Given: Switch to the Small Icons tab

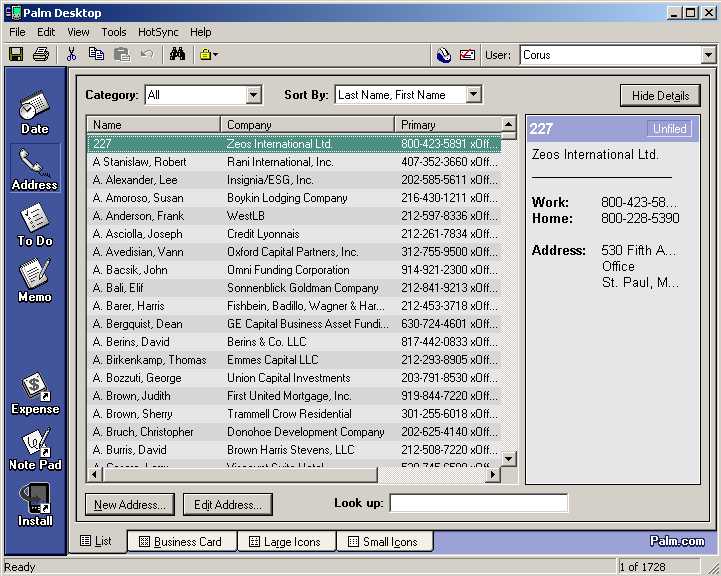Looking at the screenshot, I should [x=384, y=542].
